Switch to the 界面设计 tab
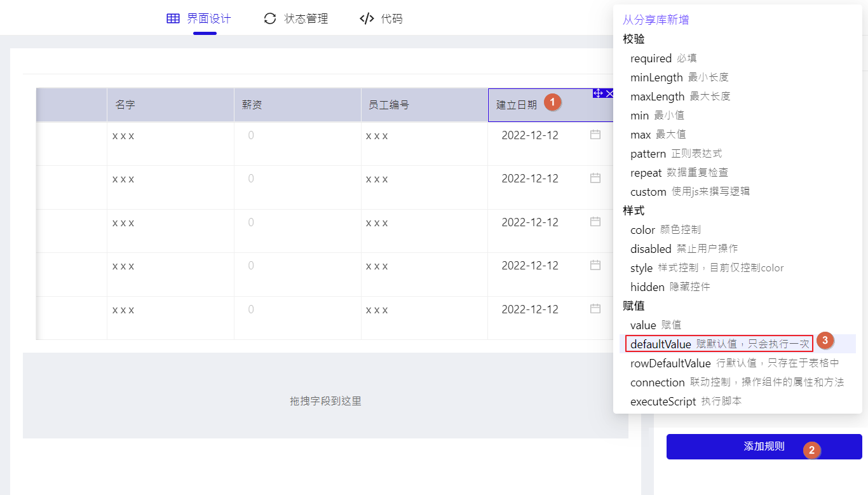This screenshot has width=868, height=495. pos(198,19)
